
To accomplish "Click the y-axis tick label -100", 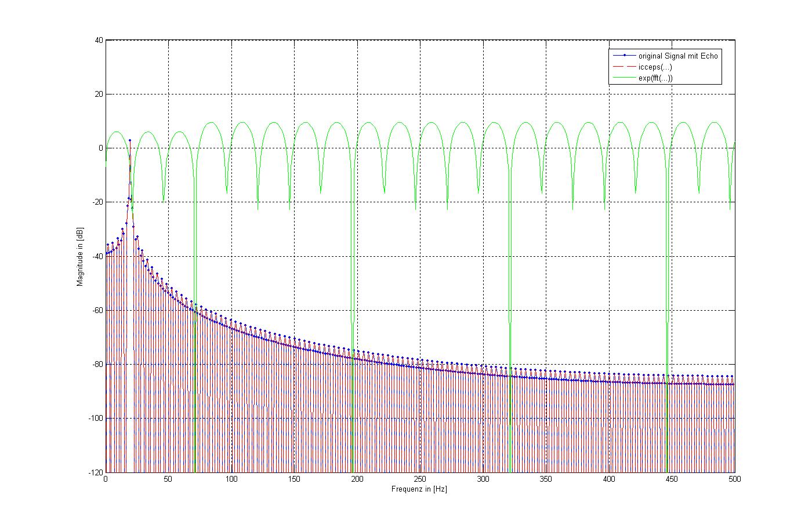I will click(96, 419).
